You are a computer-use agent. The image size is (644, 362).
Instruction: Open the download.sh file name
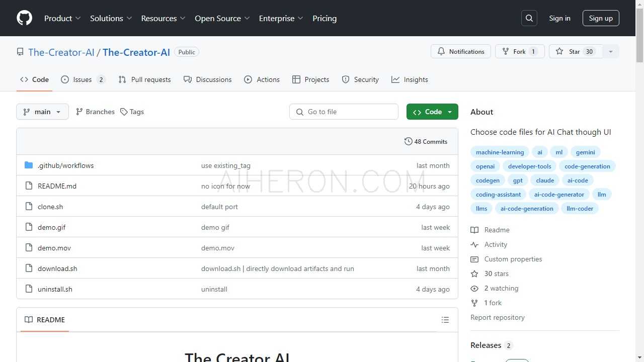point(57,268)
